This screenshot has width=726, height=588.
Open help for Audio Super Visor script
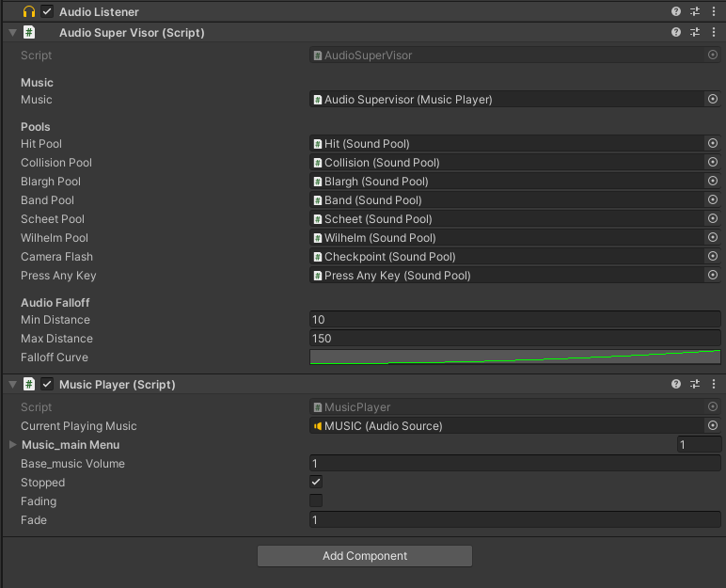[676, 32]
